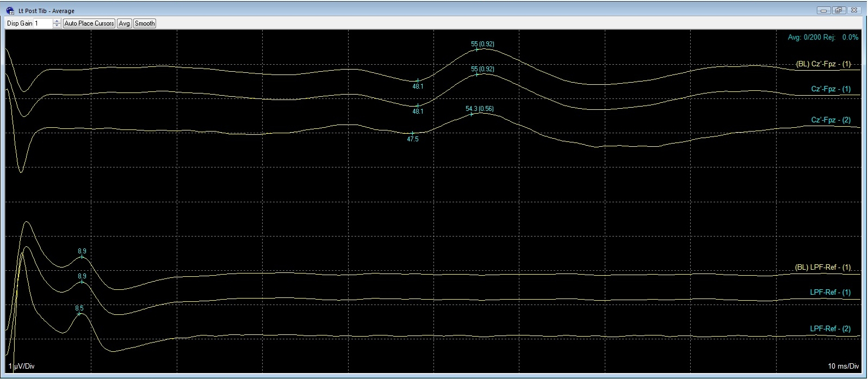Click the 10 ms/Div time scale label
The image size is (868, 379).
click(x=843, y=366)
